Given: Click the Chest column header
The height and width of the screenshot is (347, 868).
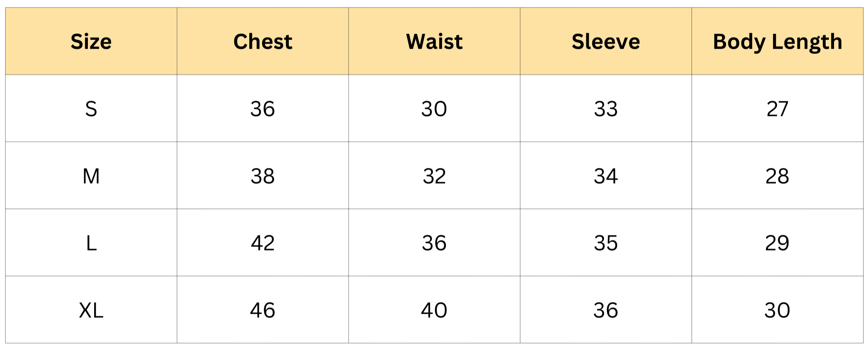Looking at the screenshot, I should click(x=263, y=42).
